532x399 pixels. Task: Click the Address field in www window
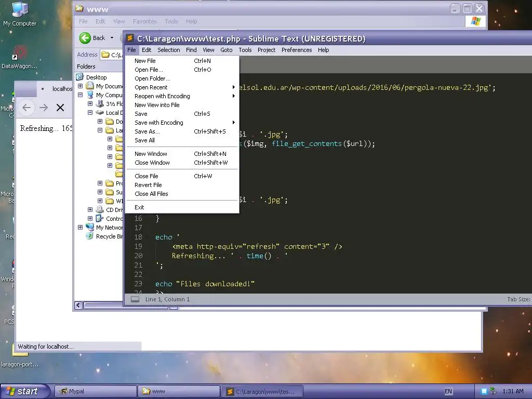112,55
